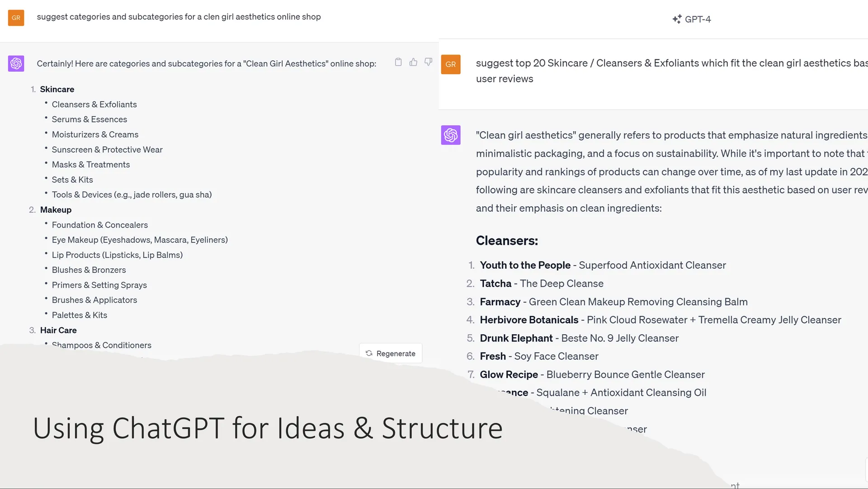This screenshot has width=868, height=489.
Task: Expand the Hair Care subcategory list
Action: 58,330
